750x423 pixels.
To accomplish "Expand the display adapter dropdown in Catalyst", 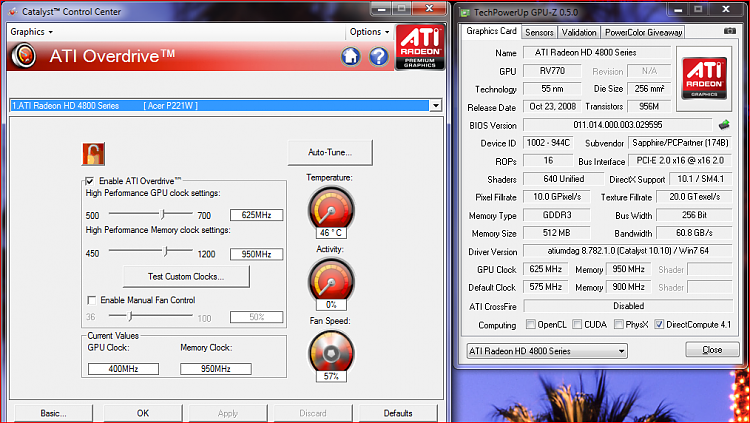I will pos(435,106).
